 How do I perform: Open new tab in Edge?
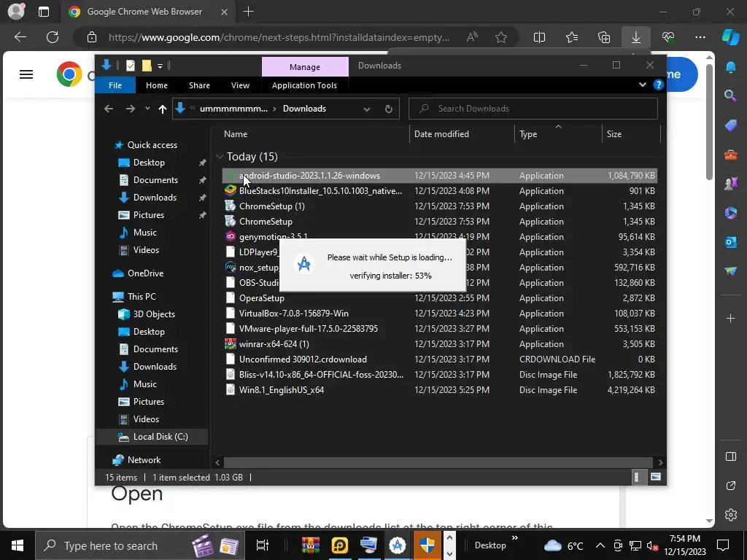[248, 12]
